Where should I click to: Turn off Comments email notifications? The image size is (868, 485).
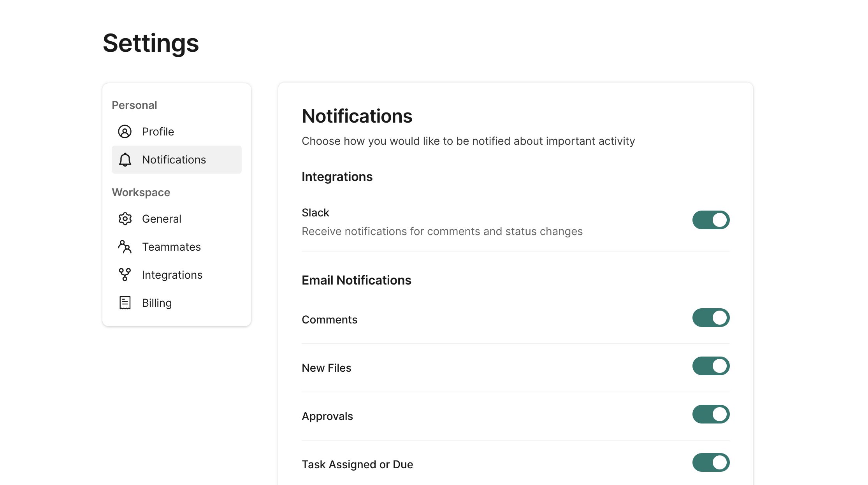coord(711,318)
